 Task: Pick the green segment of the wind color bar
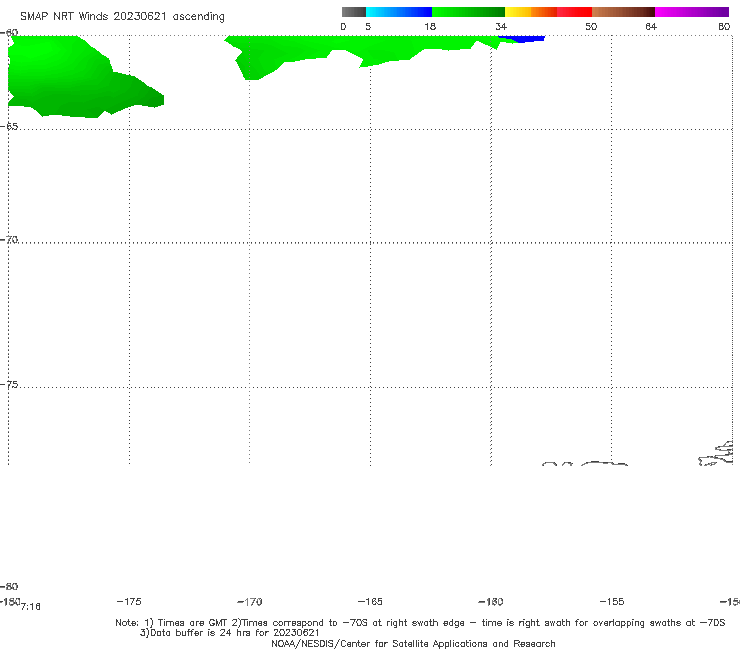[x=468, y=12]
